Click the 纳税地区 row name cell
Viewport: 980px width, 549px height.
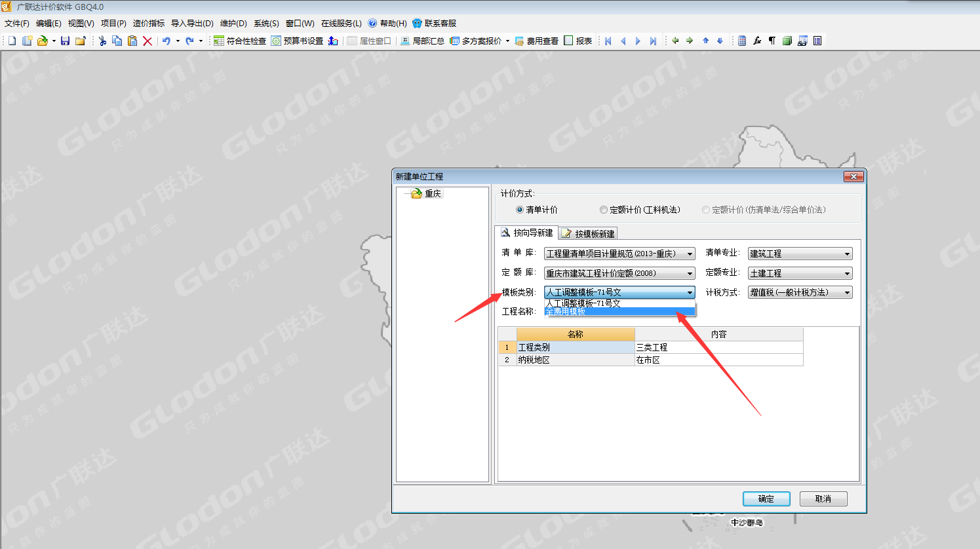[575, 360]
